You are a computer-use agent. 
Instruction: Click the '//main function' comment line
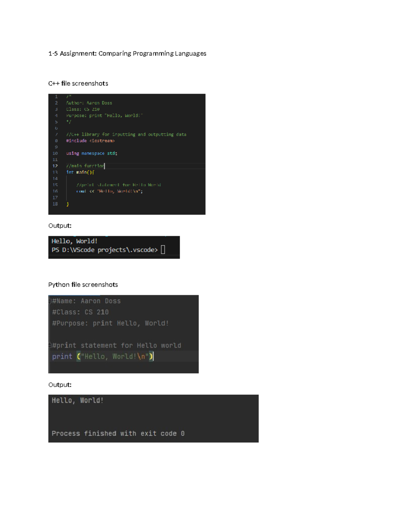point(85,166)
